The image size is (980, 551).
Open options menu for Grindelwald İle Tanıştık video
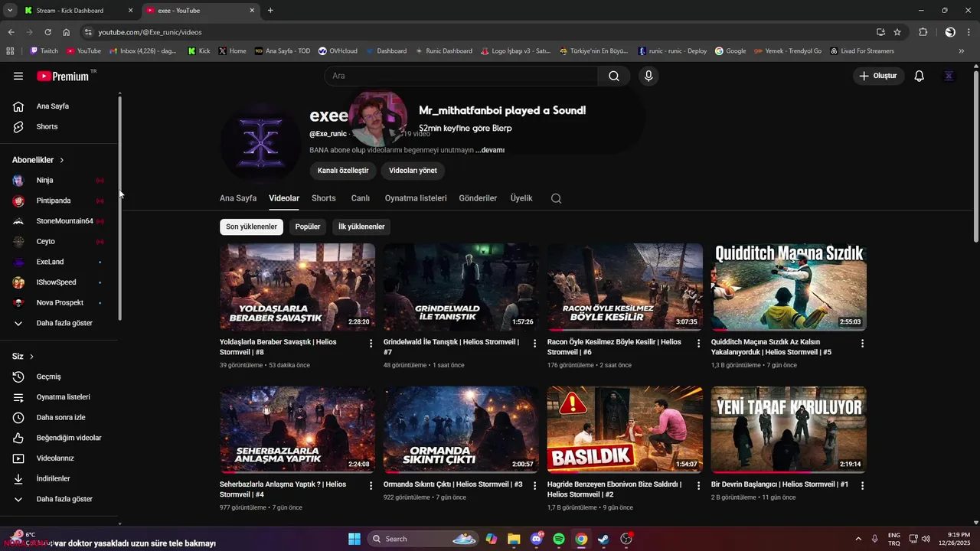tap(535, 344)
